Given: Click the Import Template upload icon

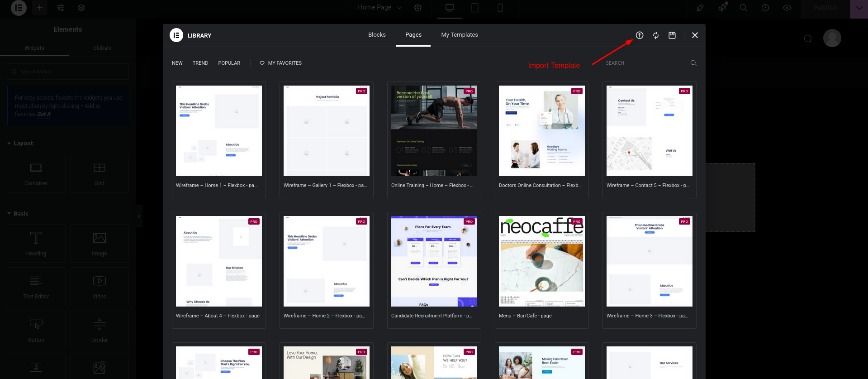Looking at the screenshot, I should pos(640,35).
